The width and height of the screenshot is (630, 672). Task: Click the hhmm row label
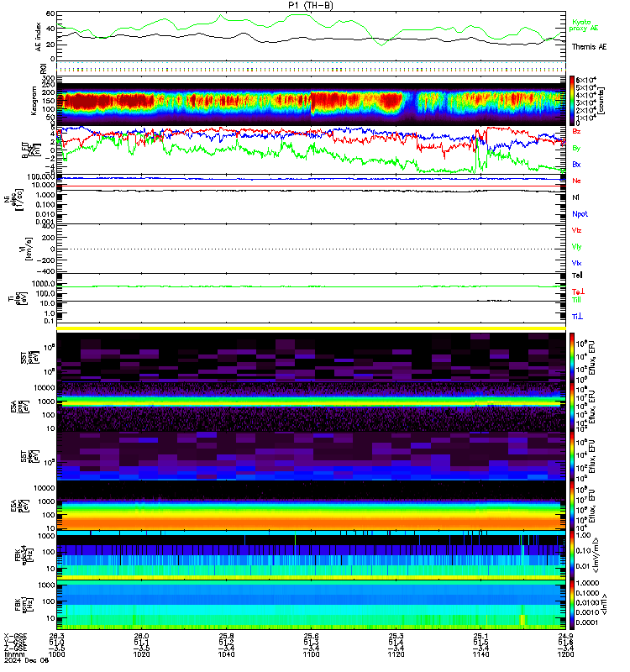(x=15, y=654)
